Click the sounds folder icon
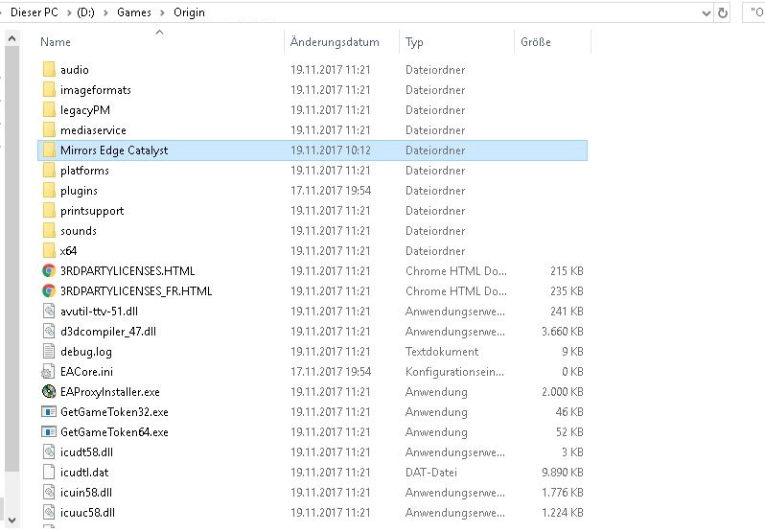 (49, 231)
